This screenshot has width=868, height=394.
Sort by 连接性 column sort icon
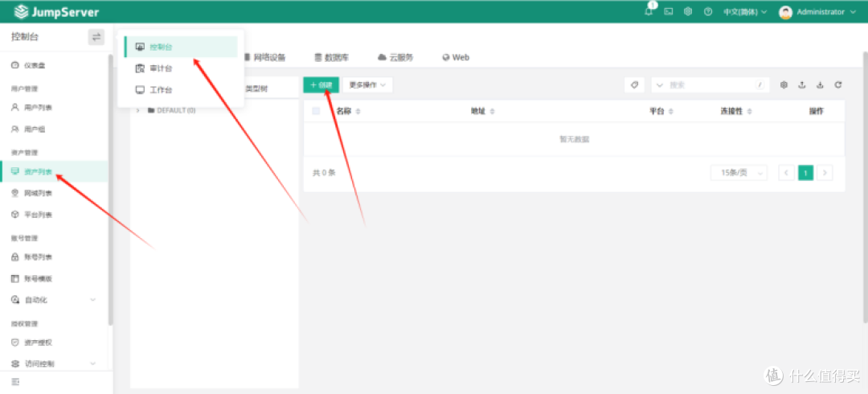pos(750,112)
